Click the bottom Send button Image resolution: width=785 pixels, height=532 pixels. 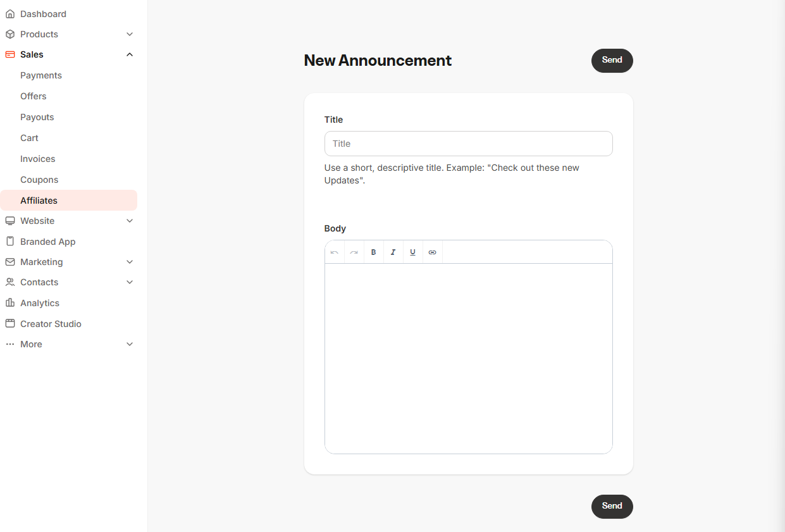coord(611,506)
